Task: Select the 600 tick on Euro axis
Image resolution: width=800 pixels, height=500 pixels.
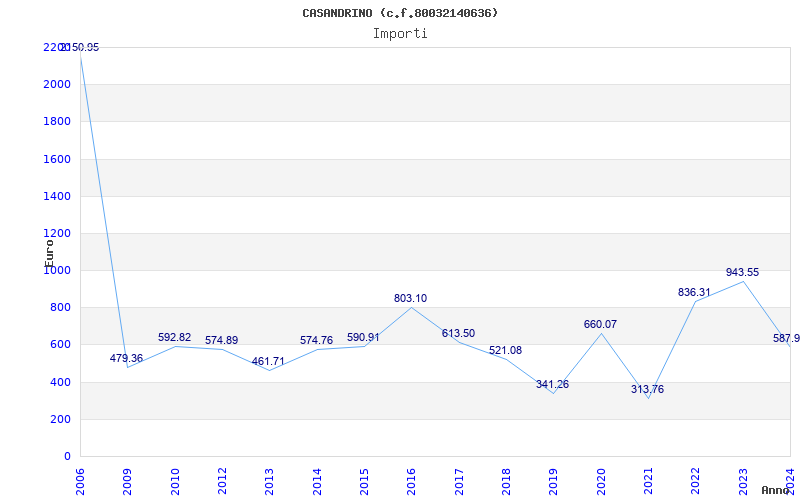Action: point(60,344)
